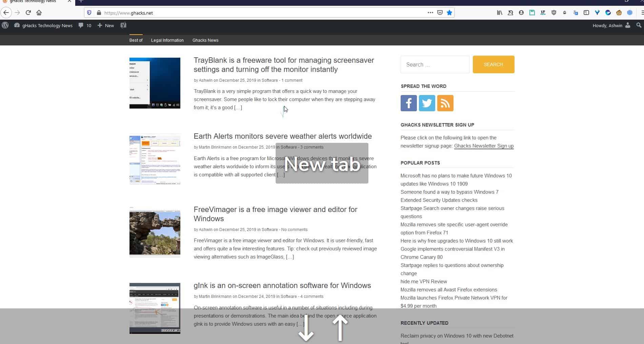Viewport: 644px width, 344px height.
Task: Open Mozilla removes Avast extensions post
Action: point(449,290)
